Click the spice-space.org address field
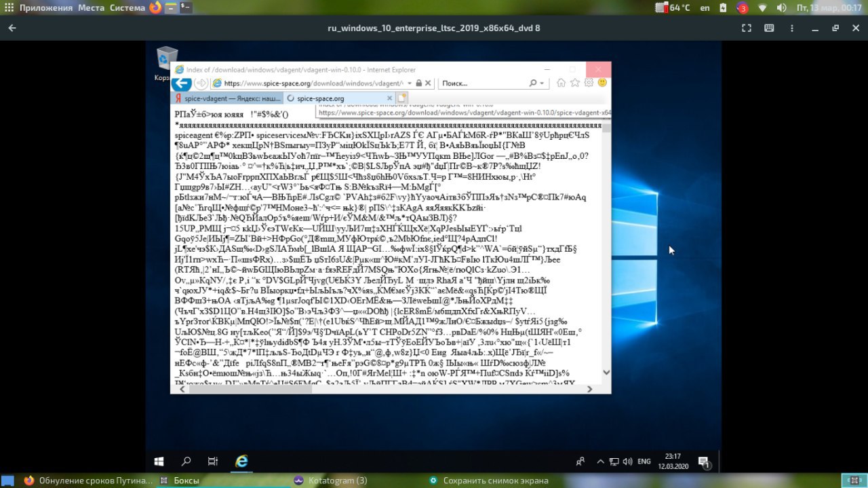Image resolution: width=868 pixels, height=488 pixels. click(x=313, y=83)
